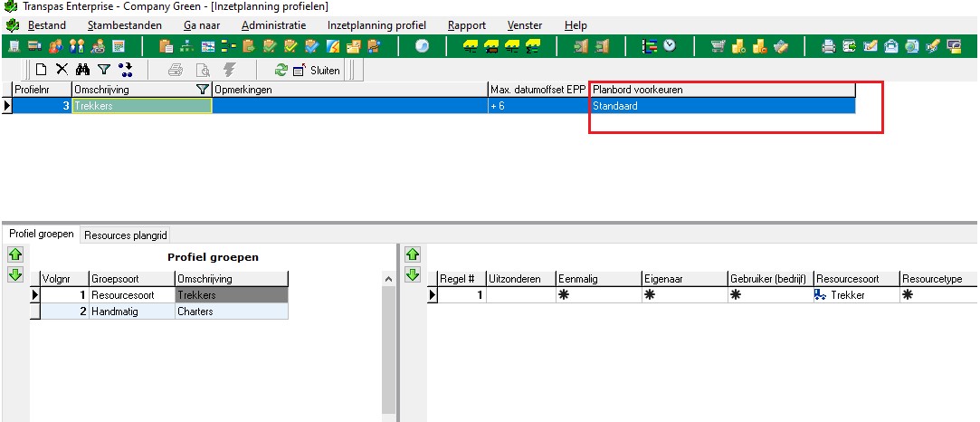This screenshot has width=980, height=422.
Task: Click the grey print preview icon
Action: tap(203, 70)
